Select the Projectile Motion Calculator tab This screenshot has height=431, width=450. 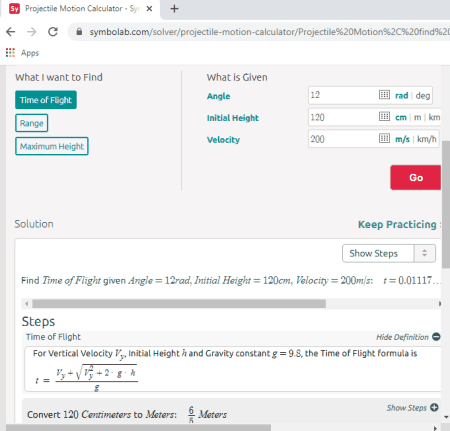(81, 9)
